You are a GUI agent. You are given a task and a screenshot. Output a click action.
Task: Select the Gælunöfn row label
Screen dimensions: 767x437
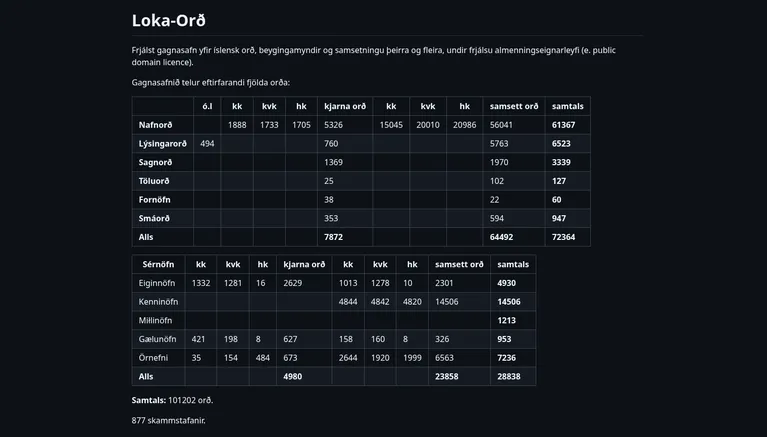[158, 339]
